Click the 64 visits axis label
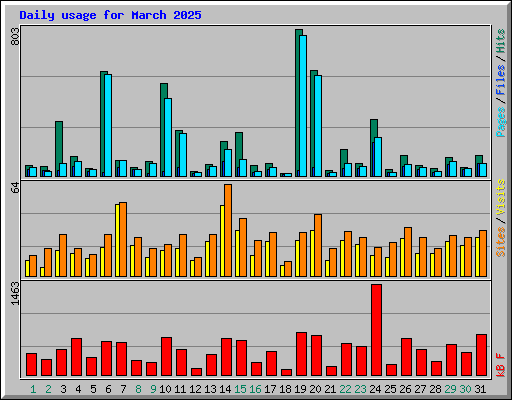This screenshot has height=400, width=512. (x=15, y=188)
